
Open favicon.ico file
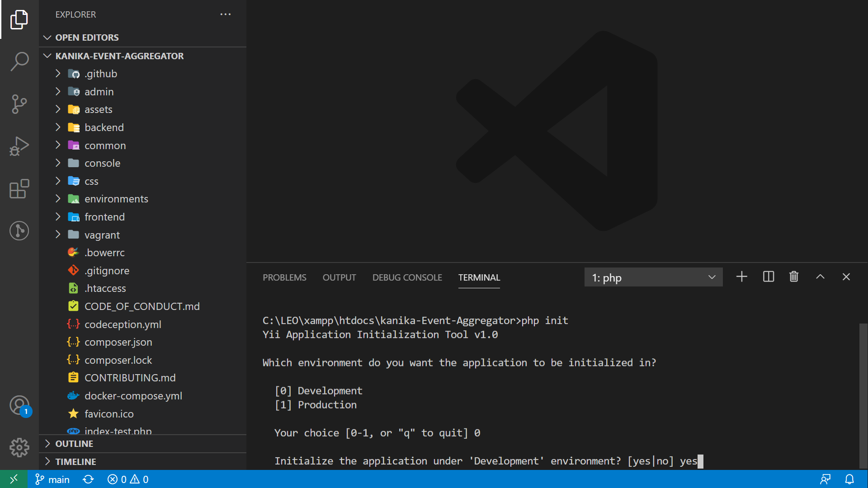(143, 414)
